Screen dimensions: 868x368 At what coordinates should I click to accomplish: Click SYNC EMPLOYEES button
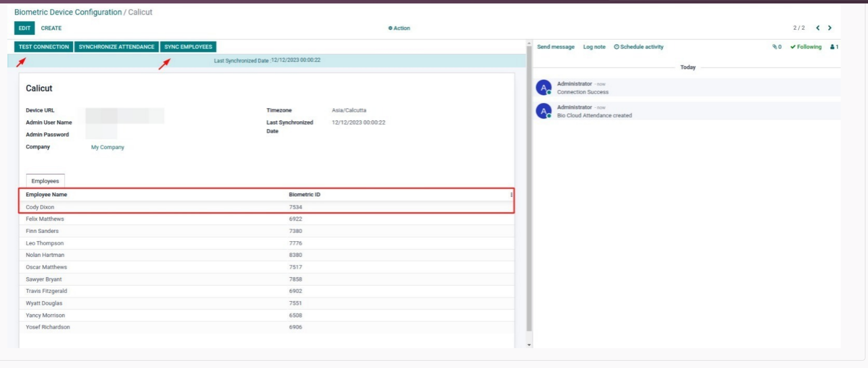[x=188, y=47]
